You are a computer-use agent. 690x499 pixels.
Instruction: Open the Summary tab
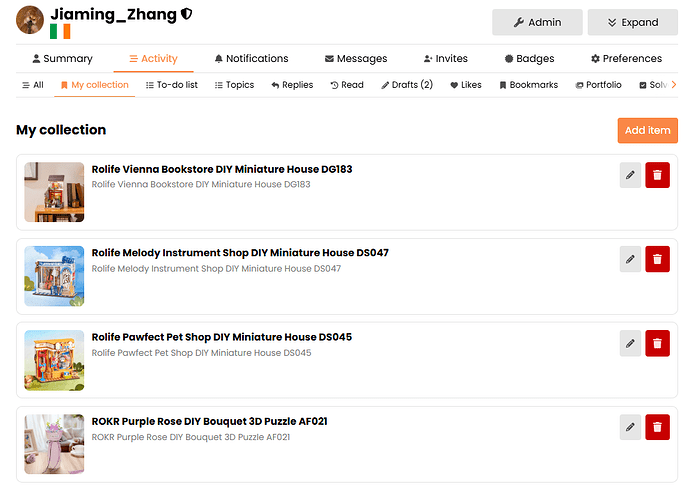pos(62,59)
